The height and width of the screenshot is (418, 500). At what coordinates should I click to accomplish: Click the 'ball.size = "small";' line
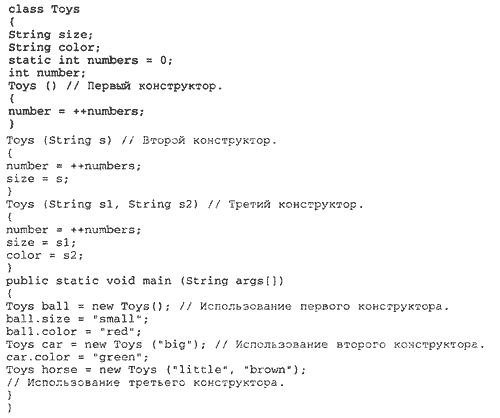click(x=77, y=319)
